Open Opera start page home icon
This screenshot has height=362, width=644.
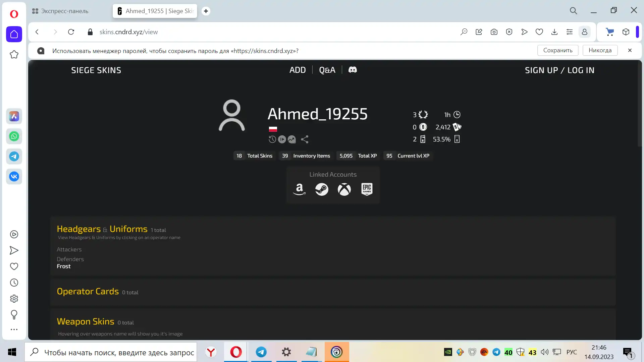tap(14, 34)
